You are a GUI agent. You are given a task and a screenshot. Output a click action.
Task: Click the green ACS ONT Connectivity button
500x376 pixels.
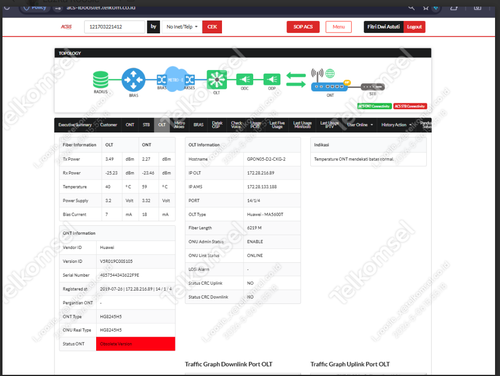pos(374,106)
